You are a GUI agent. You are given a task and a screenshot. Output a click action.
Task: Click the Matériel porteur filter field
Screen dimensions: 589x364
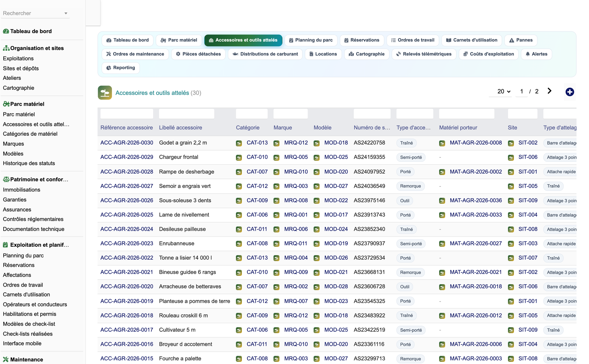pos(466,114)
